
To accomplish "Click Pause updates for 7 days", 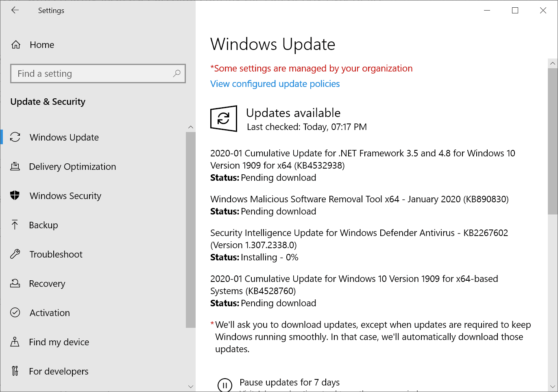I will [x=290, y=382].
